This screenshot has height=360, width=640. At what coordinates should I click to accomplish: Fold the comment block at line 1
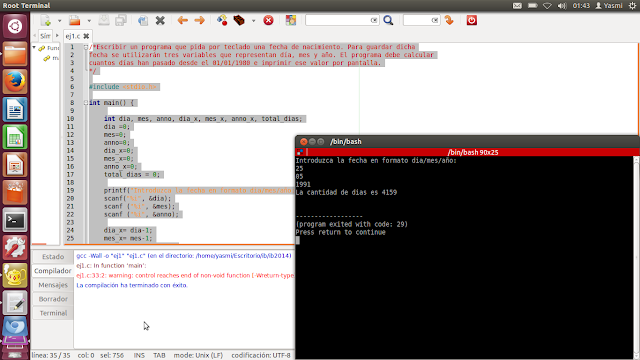(86, 47)
